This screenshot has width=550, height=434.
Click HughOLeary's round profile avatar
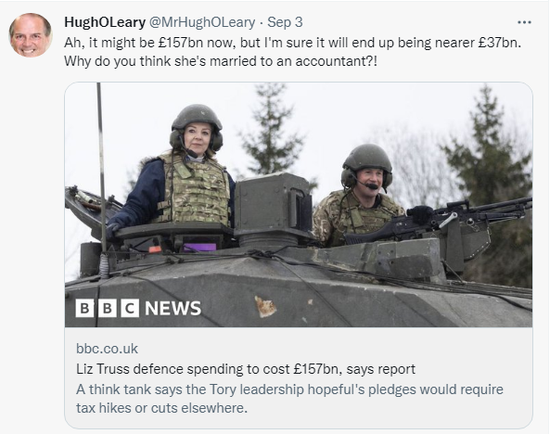point(31,35)
